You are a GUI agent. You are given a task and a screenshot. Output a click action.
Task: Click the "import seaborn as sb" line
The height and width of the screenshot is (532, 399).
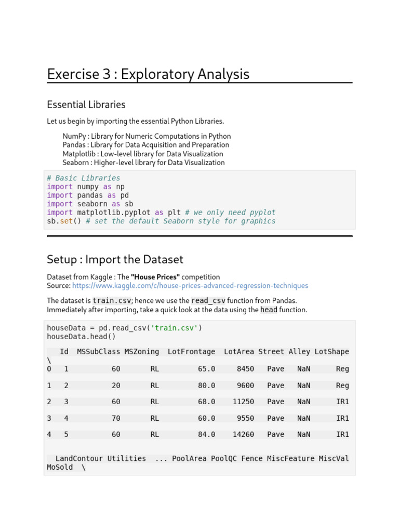[90, 204]
